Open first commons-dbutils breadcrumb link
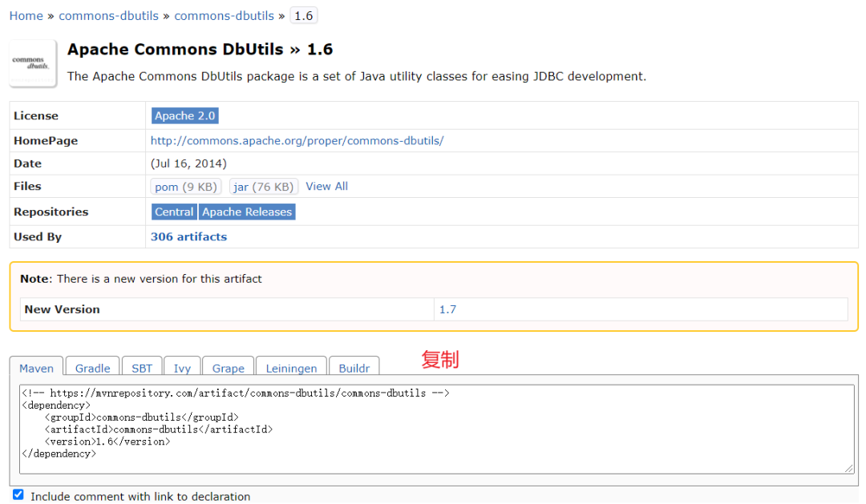 [x=109, y=16]
